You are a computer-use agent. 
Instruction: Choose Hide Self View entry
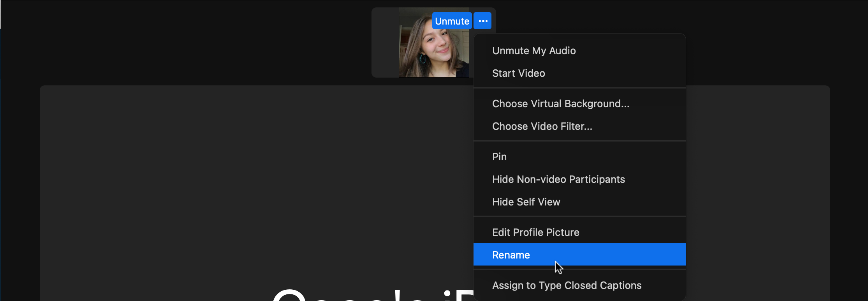pos(579,202)
